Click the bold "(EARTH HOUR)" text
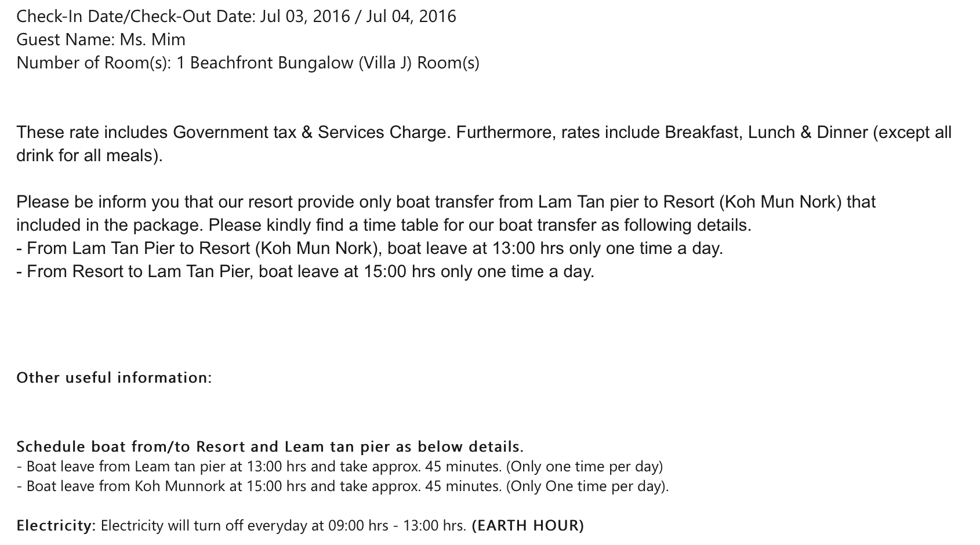 point(528,526)
